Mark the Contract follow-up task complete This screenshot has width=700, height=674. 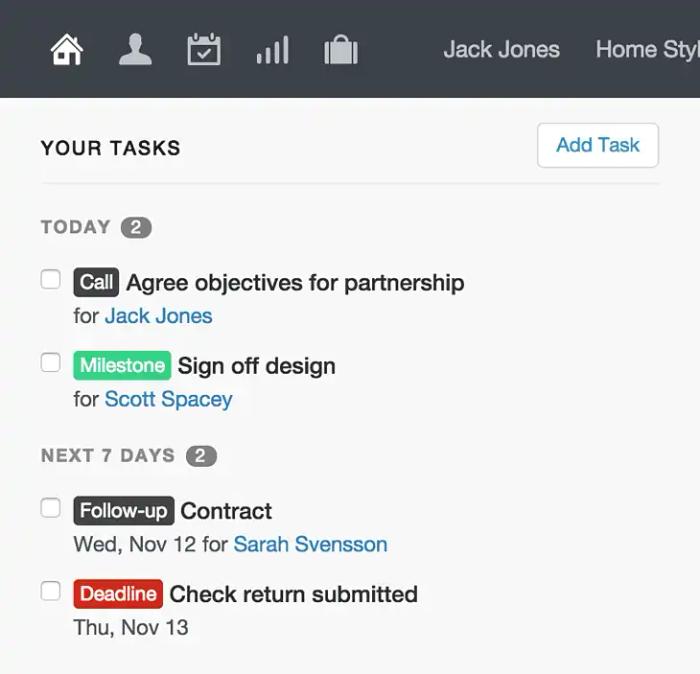coord(50,508)
